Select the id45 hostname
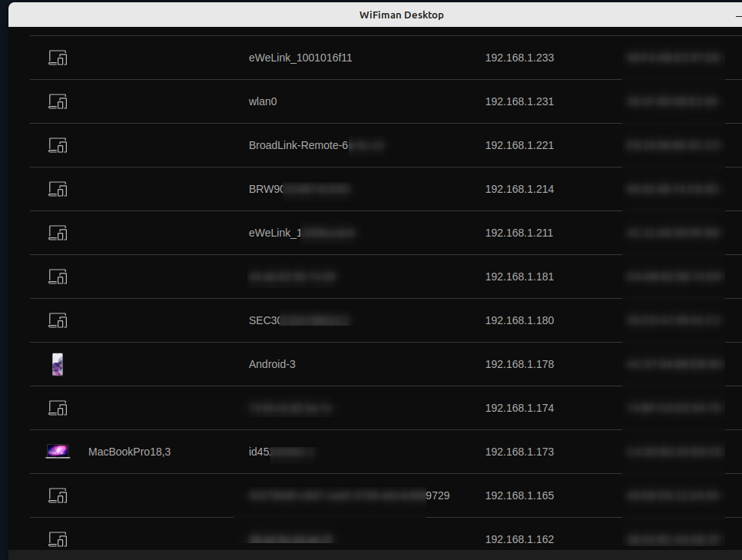742x560 pixels. [281, 452]
